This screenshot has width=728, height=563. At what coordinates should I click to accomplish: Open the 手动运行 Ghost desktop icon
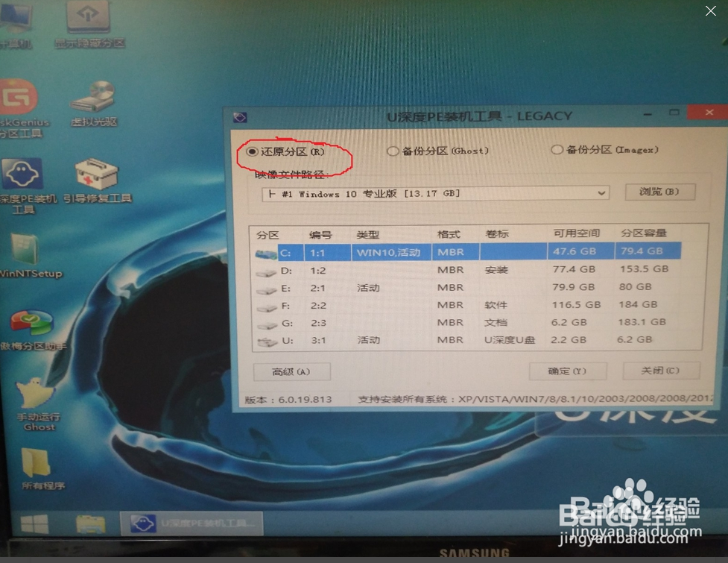[x=37, y=405]
